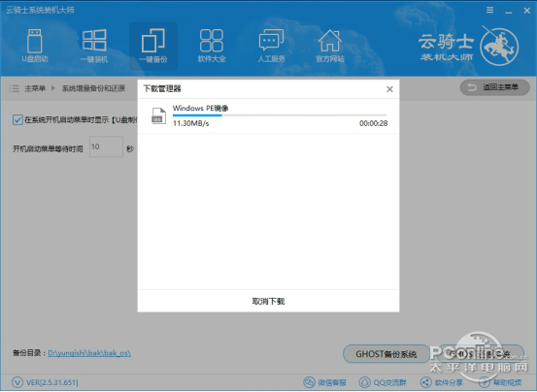Click the boot menu wait time field
537x392 pixels.
(106, 147)
